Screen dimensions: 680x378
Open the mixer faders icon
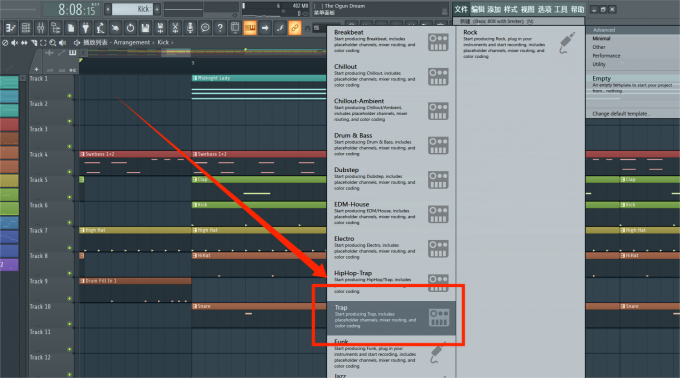tap(40, 28)
